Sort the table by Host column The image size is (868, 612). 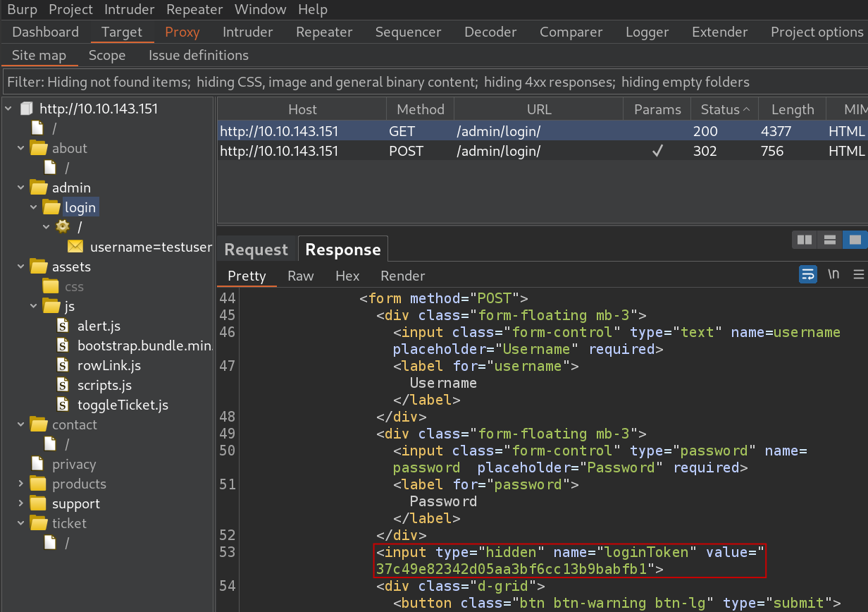[302, 109]
